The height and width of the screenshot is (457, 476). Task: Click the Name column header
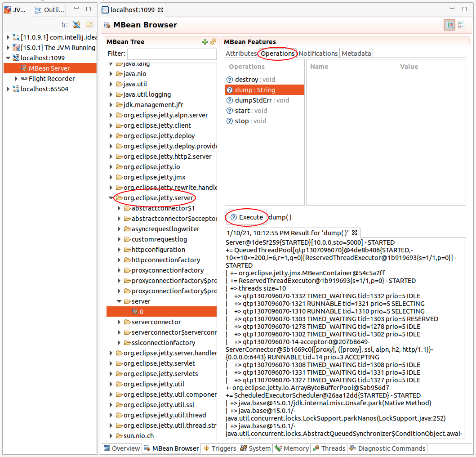tap(351, 67)
